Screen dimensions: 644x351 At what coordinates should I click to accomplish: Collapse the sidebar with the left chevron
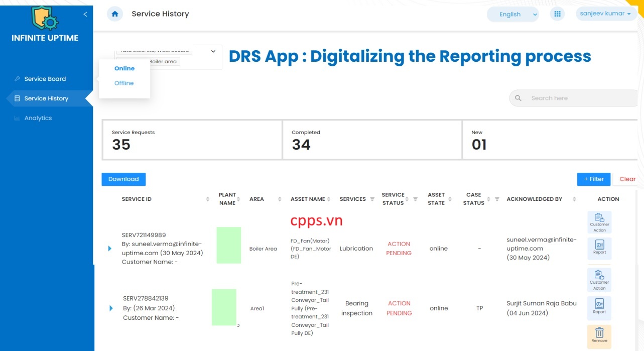coord(85,14)
